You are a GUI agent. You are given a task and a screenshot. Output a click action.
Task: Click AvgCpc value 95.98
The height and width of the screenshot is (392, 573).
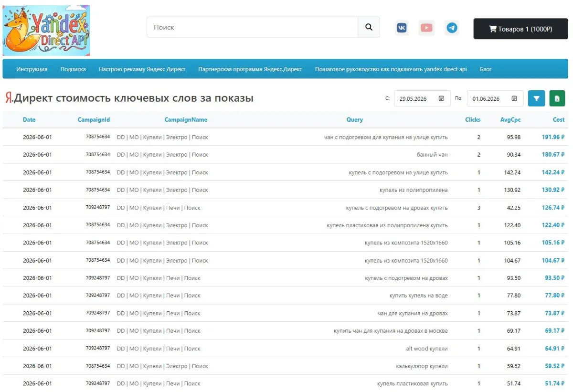pyautogui.click(x=514, y=137)
